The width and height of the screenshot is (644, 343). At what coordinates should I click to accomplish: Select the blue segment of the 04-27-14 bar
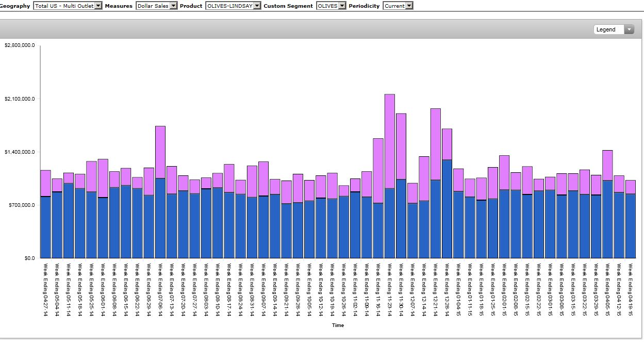45,227
